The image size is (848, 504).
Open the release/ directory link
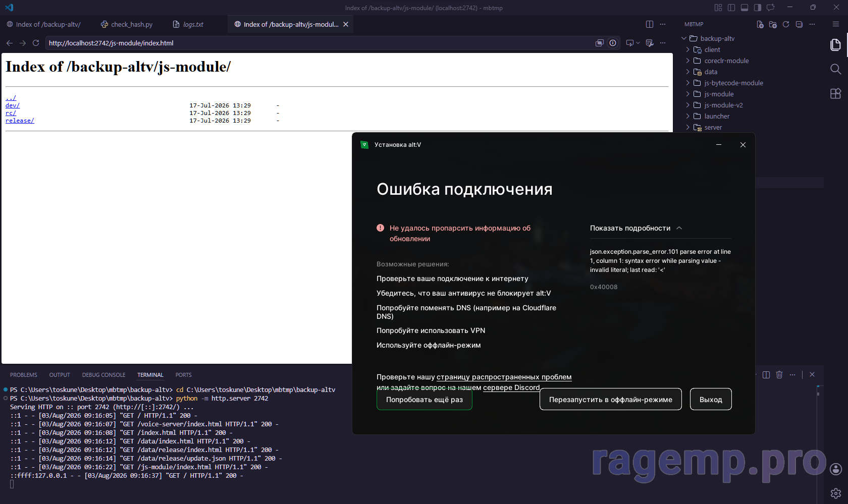20,121
